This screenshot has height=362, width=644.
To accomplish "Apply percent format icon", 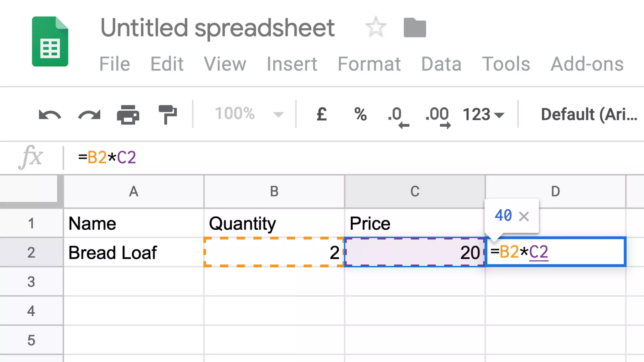I will [x=360, y=114].
